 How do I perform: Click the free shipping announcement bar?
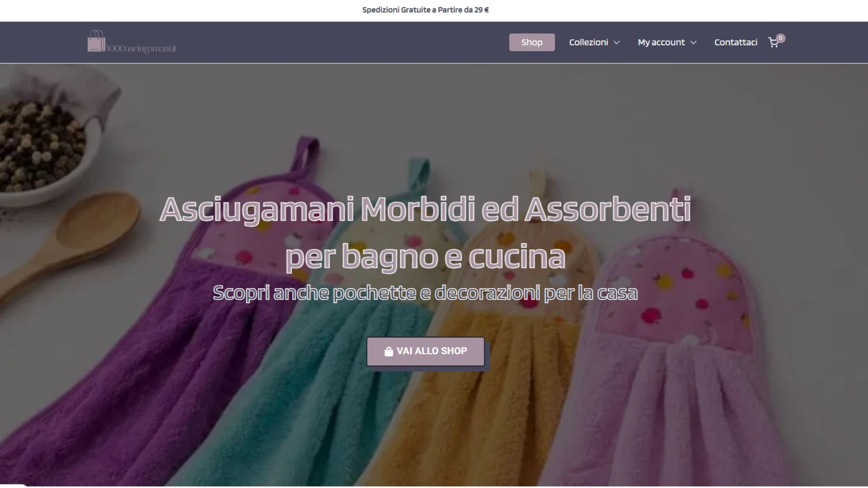425,9
